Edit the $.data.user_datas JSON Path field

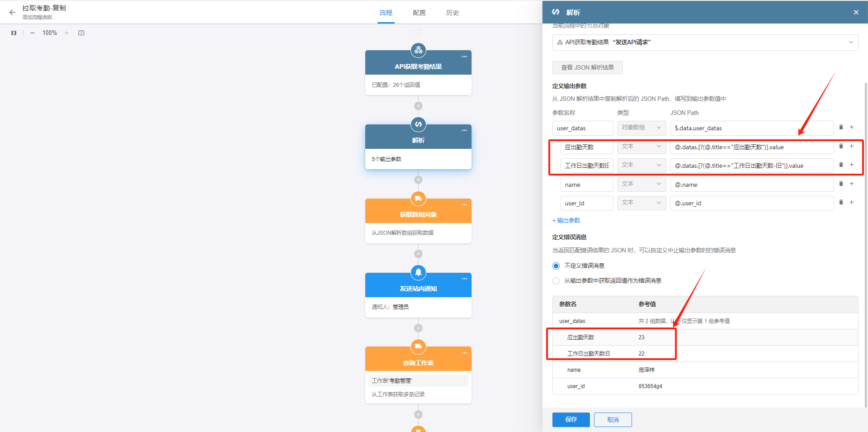[752, 128]
